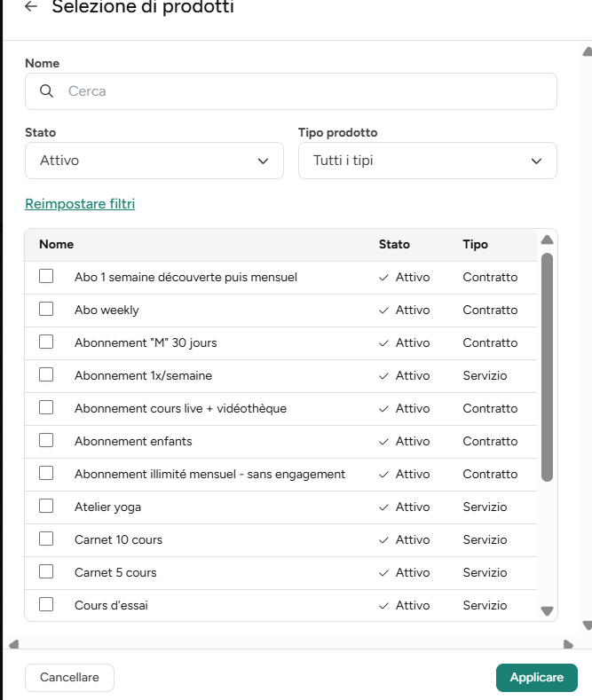Click the Reimpostare filtri link
Screen dimensions: 592x700
(80, 203)
